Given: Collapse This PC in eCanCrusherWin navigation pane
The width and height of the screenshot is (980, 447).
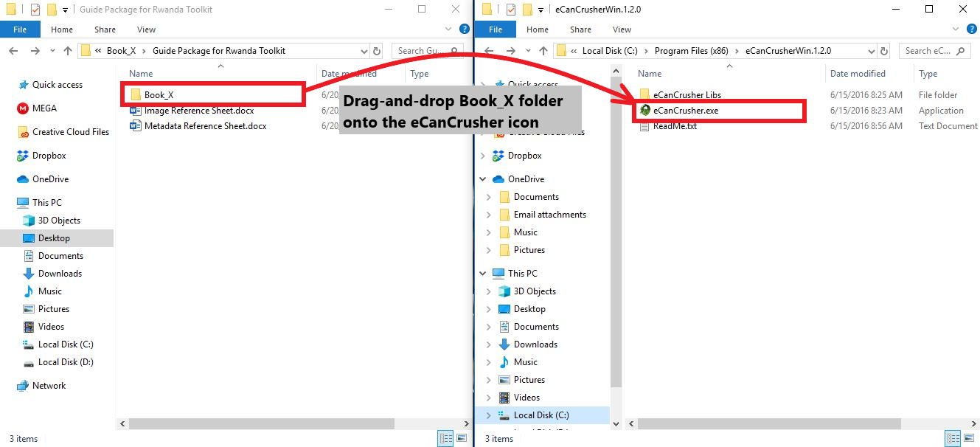Looking at the screenshot, I should pos(483,274).
